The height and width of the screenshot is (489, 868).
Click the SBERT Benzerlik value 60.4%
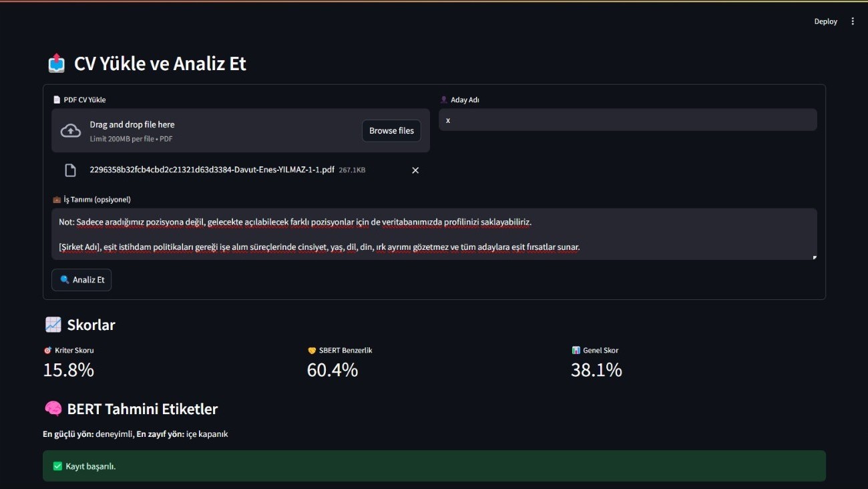tap(333, 370)
